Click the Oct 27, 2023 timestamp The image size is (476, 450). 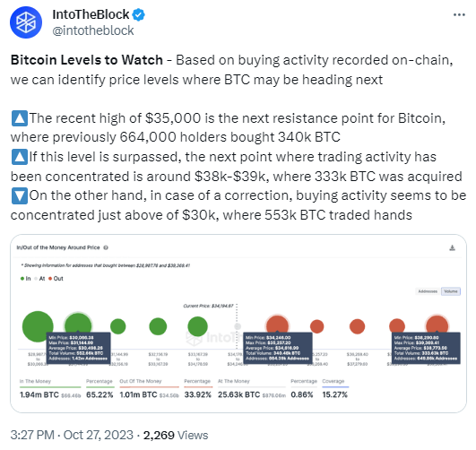[99, 435]
